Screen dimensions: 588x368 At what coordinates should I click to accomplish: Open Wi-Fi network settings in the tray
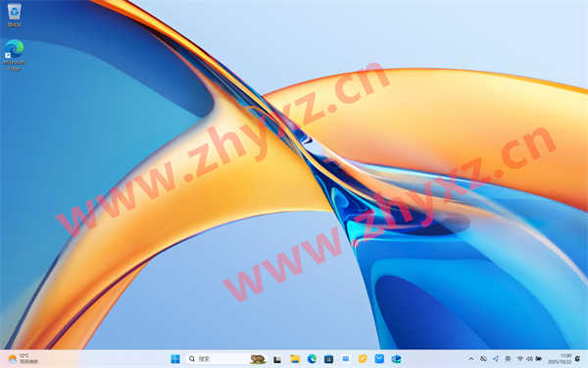520,359
